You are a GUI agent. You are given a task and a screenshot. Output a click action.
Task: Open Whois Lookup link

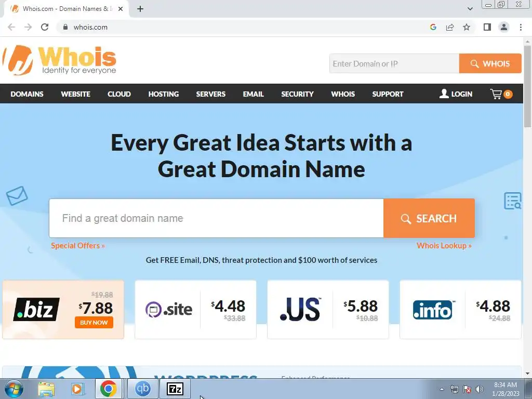click(444, 246)
